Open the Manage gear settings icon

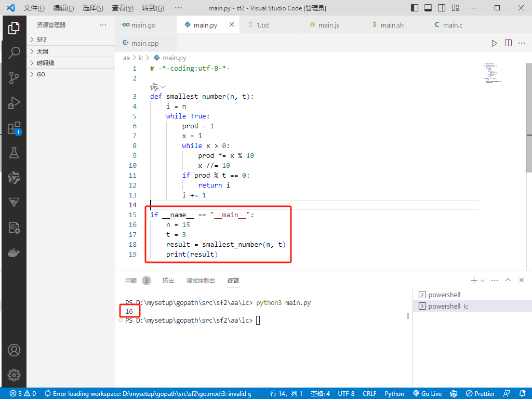[x=14, y=375]
